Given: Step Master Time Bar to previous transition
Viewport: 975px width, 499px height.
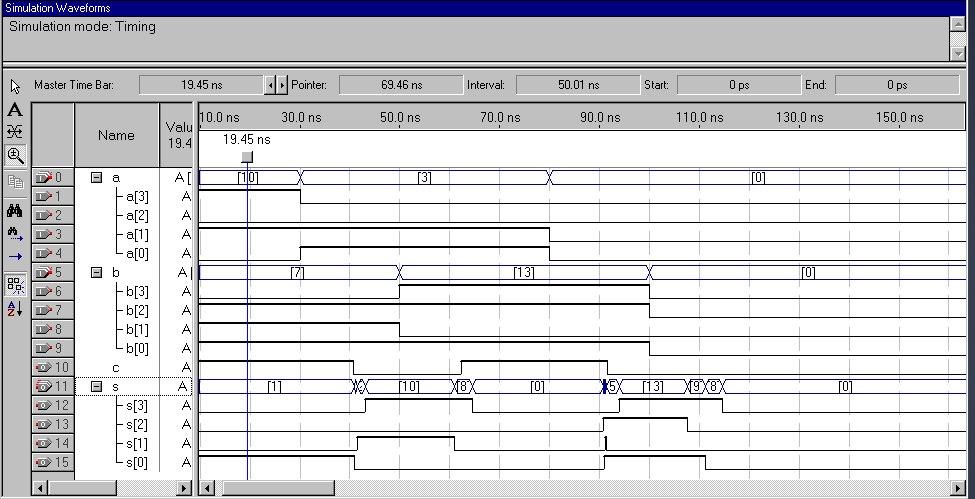Looking at the screenshot, I should click(x=270, y=85).
